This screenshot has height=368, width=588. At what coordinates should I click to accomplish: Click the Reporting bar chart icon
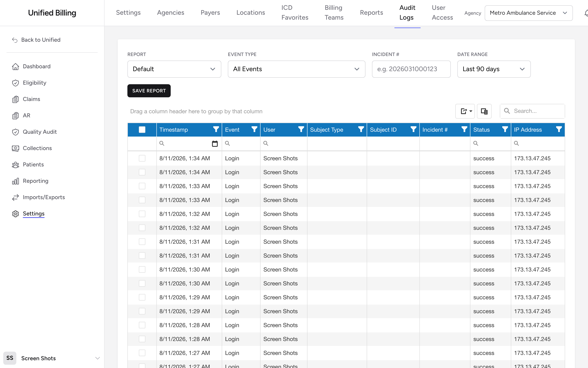[x=16, y=181]
